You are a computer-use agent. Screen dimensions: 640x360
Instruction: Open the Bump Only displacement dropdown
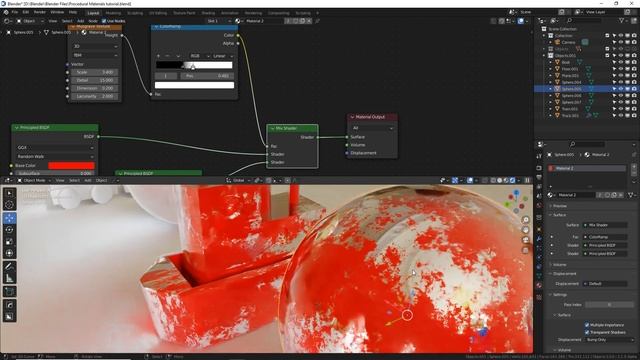(610, 340)
